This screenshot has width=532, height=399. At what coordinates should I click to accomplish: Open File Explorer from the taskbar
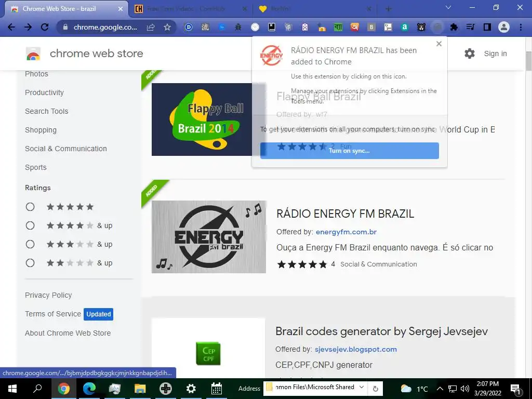click(x=140, y=389)
